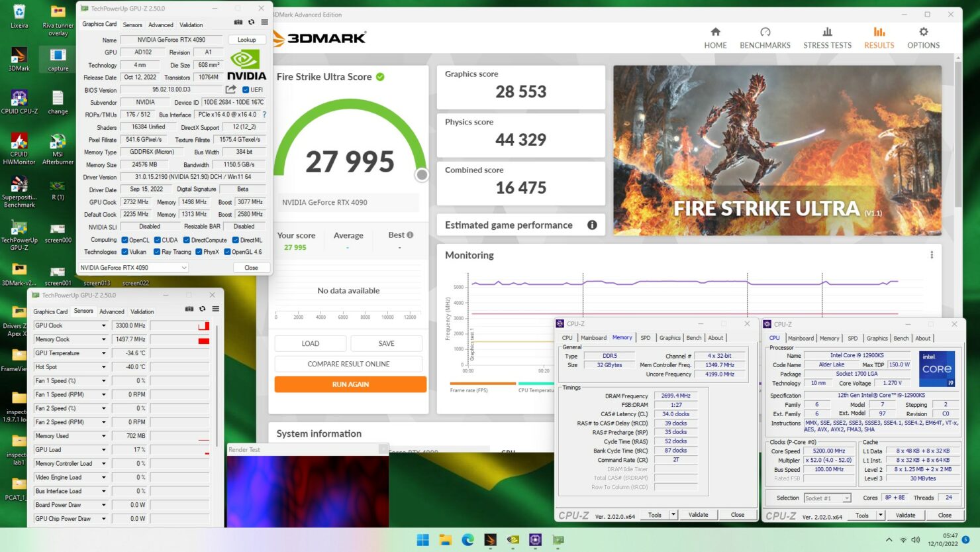This screenshot has width=980, height=552.
Task: Open Microsoft Edge from the taskbar
Action: click(467, 539)
